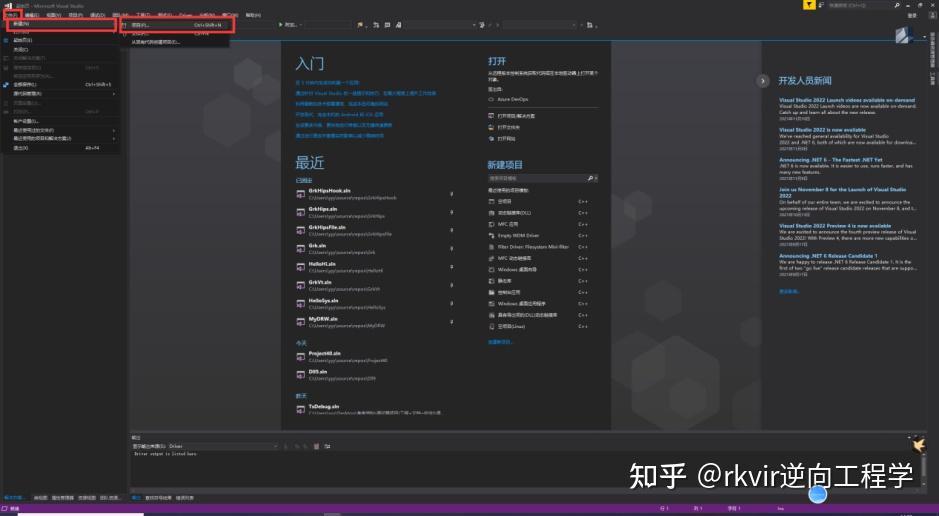Click the Windows 桌面向导 template icon

coord(491,269)
